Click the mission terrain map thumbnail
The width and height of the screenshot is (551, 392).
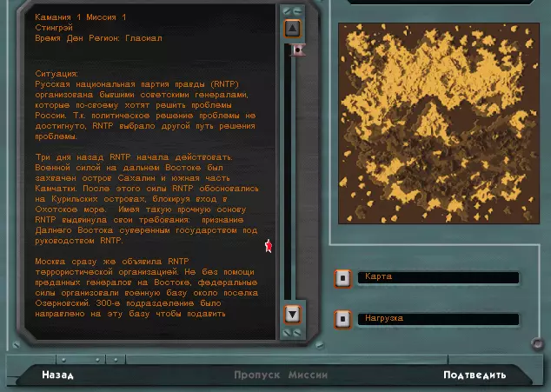(x=439, y=123)
